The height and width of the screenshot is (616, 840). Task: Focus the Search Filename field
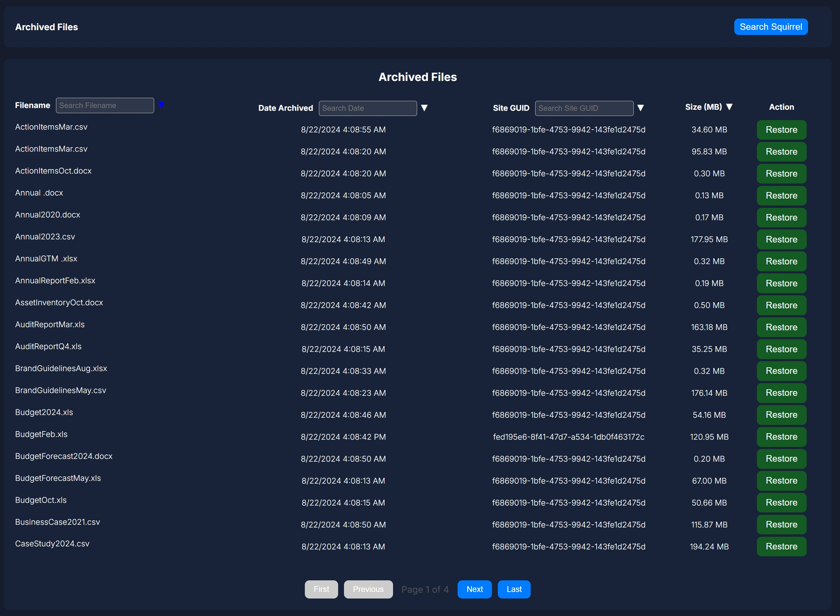105,106
